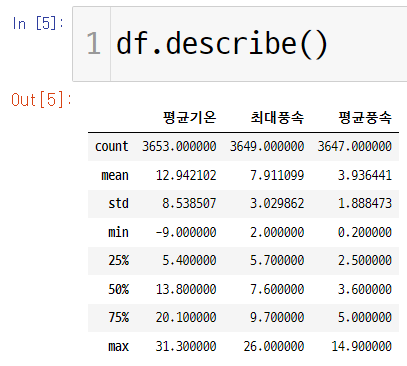This screenshot has height=366, width=407.
Task: Click 25% value 5.700000
Action: coord(277,260)
